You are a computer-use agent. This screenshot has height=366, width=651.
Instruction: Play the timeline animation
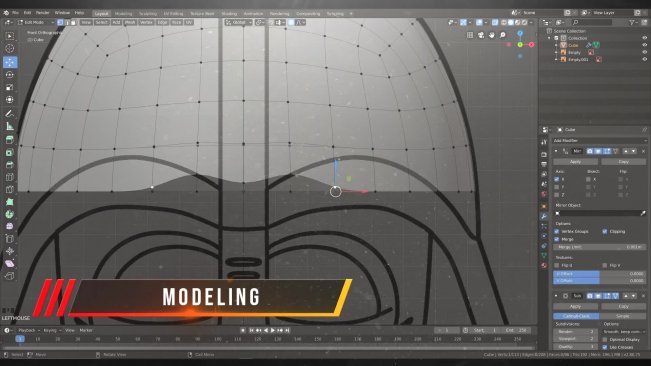click(273, 330)
